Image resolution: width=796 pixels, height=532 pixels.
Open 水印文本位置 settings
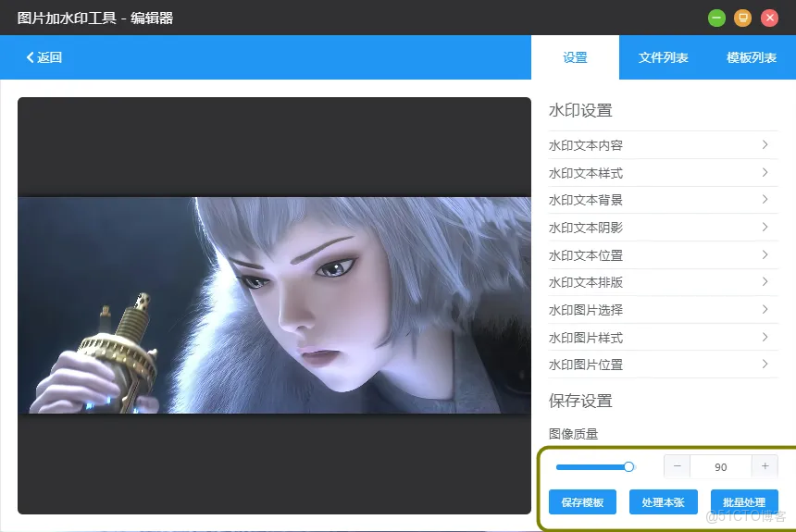663,254
